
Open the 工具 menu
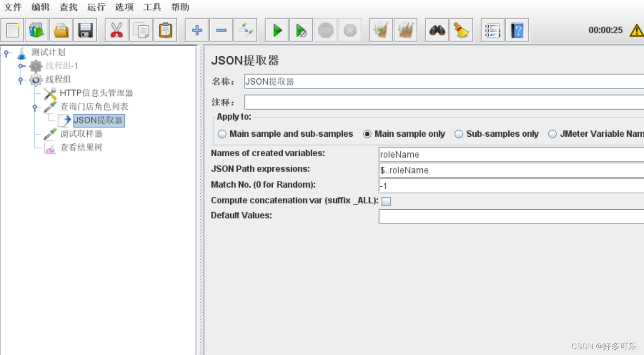[x=152, y=7]
